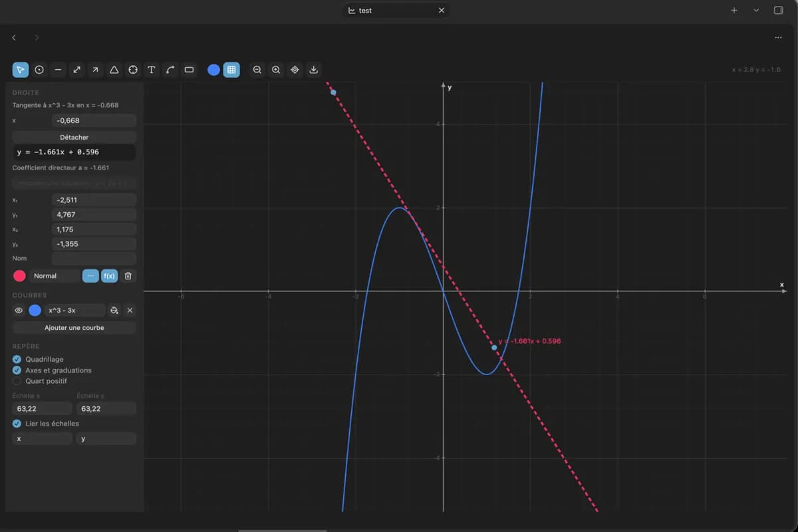The height and width of the screenshot is (532, 798).
Task: Close the test tab
Action: click(x=442, y=11)
